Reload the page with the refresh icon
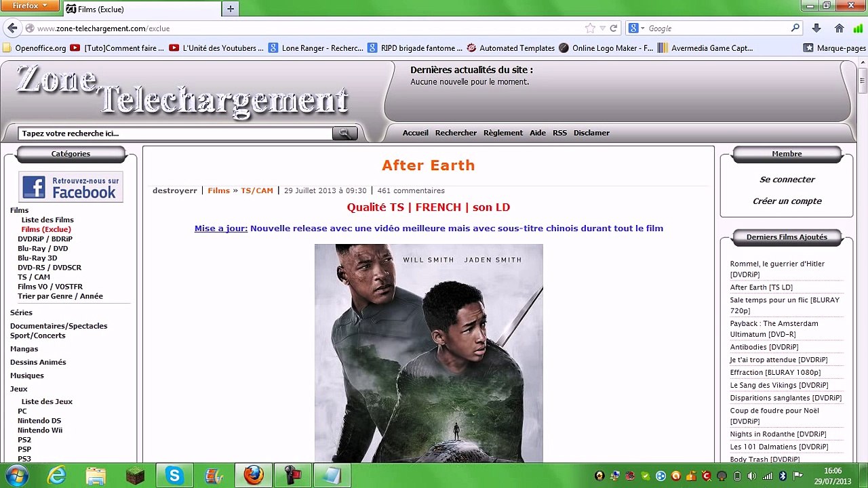Viewport: 868px width, 488px height. (x=614, y=28)
